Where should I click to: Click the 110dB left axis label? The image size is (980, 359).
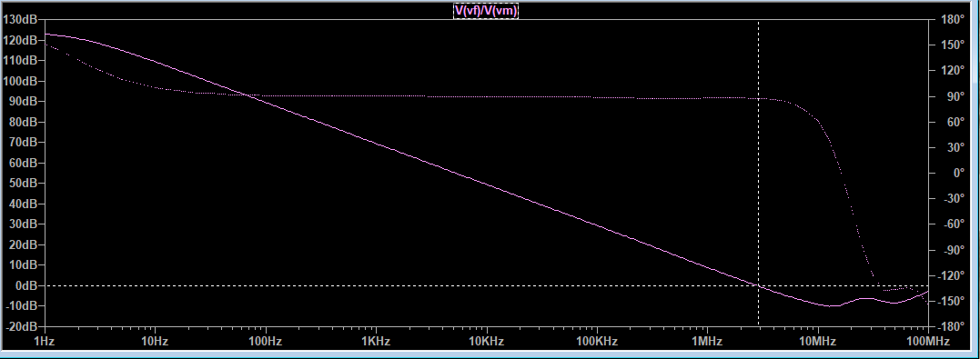pos(20,61)
